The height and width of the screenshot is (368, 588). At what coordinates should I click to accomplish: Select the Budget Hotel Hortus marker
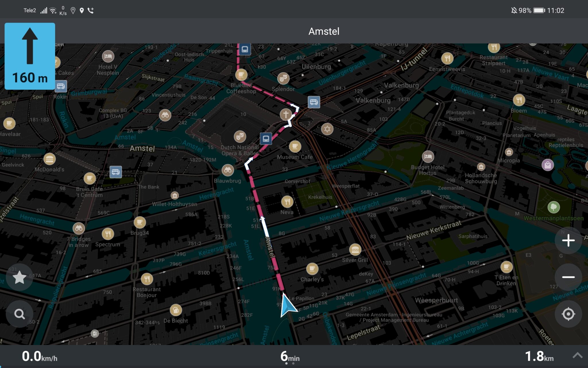[428, 157]
